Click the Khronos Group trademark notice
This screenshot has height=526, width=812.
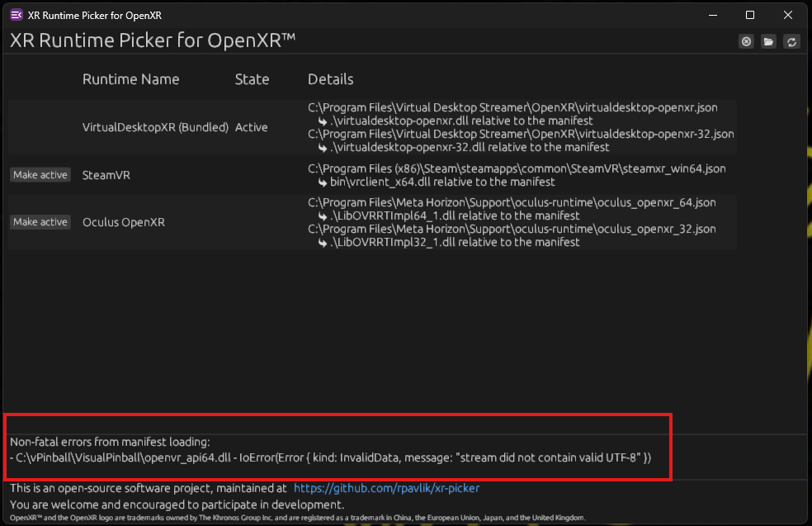coord(298,518)
